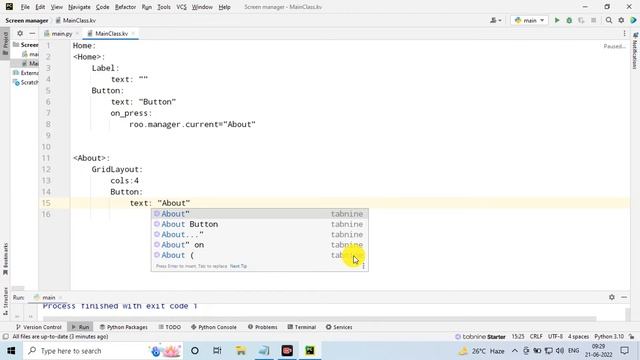Viewport: 640px width, 360px height.
Task: Open File Explorer from the taskbar
Action: point(241,351)
